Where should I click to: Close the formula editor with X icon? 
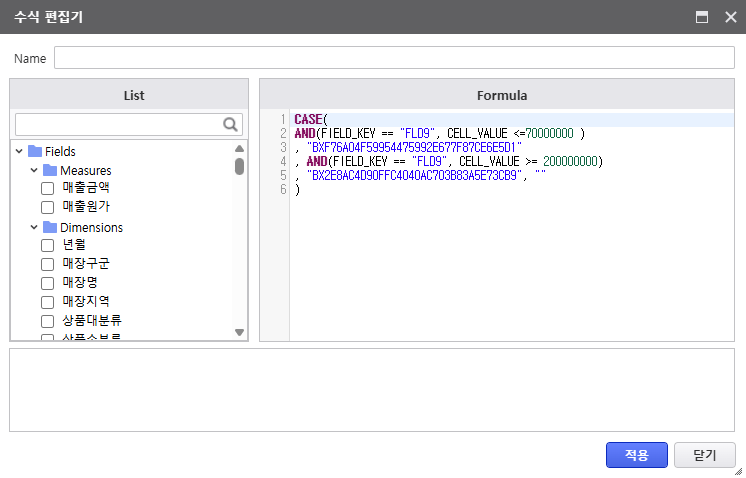[728, 17]
